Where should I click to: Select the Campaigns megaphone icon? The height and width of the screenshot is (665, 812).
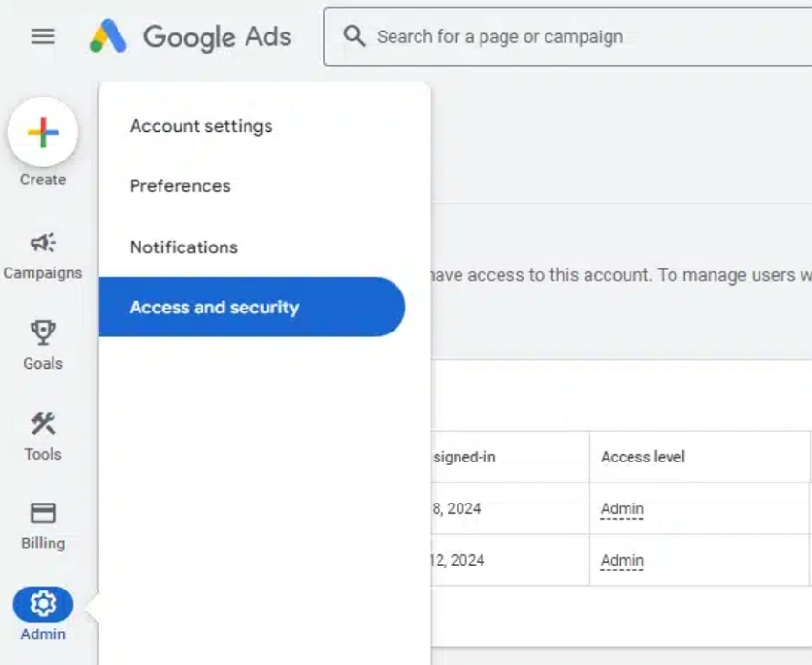(42, 243)
